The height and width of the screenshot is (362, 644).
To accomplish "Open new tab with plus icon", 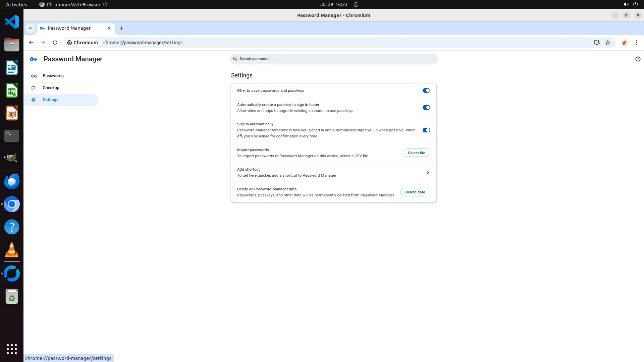I will pyautogui.click(x=121, y=28).
